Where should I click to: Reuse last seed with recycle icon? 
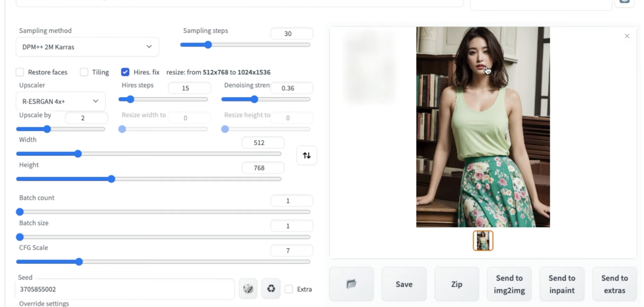(x=271, y=289)
